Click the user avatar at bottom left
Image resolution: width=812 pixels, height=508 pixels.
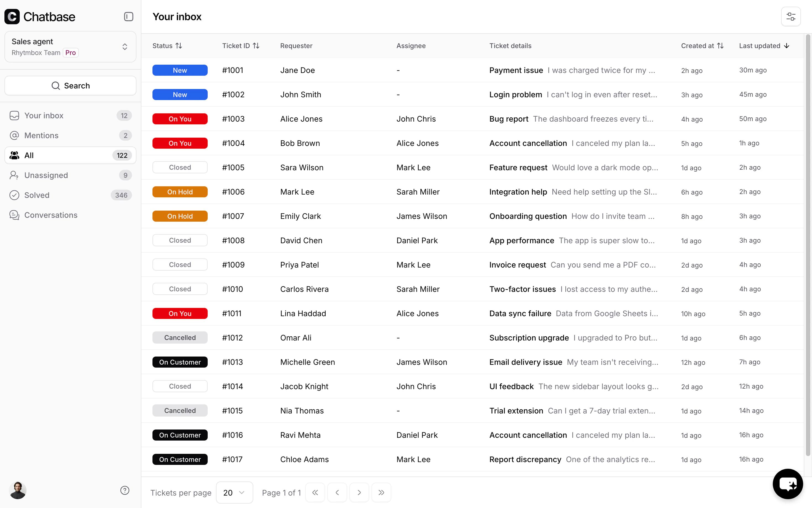[x=18, y=490]
